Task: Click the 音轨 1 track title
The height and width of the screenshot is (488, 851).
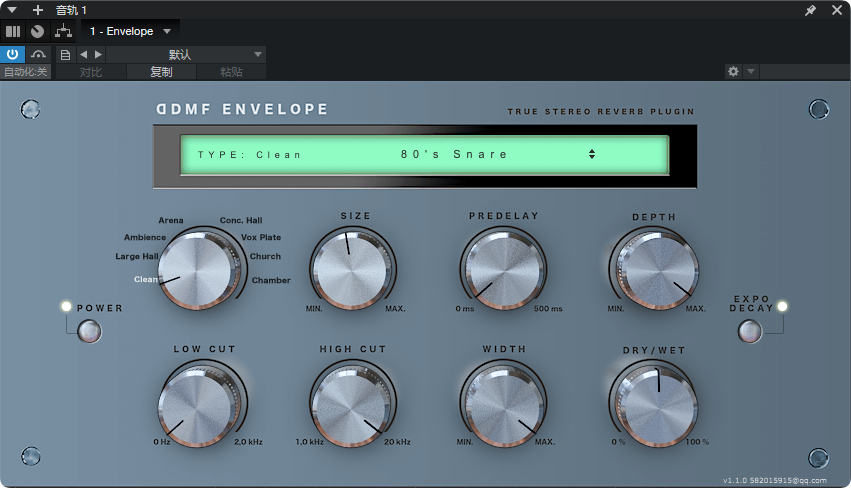Action: [x=71, y=10]
